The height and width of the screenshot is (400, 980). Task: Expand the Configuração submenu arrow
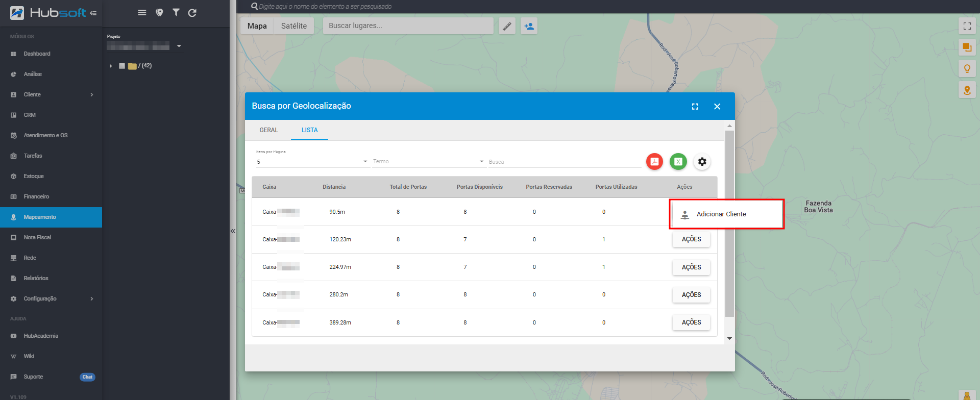tap(92, 298)
